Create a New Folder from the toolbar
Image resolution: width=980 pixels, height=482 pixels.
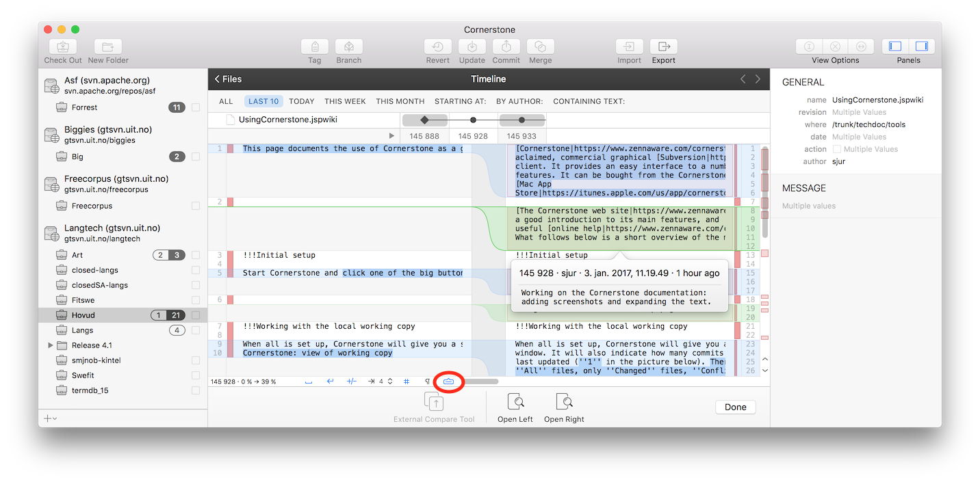pos(107,46)
